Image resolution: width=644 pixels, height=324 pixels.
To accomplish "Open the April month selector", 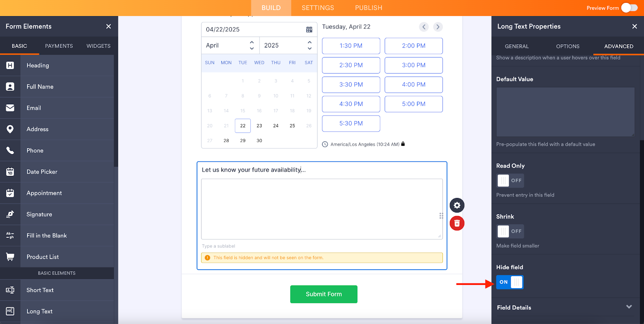I will 230,45.
